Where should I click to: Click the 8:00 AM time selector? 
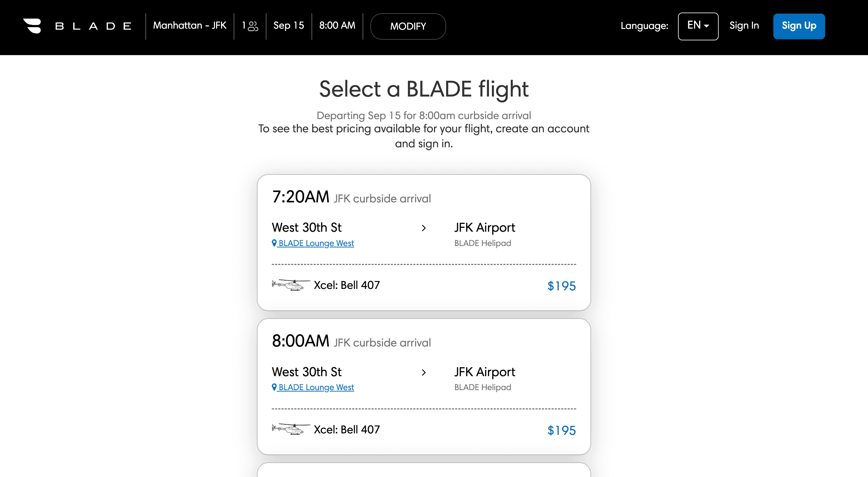pyautogui.click(x=337, y=26)
